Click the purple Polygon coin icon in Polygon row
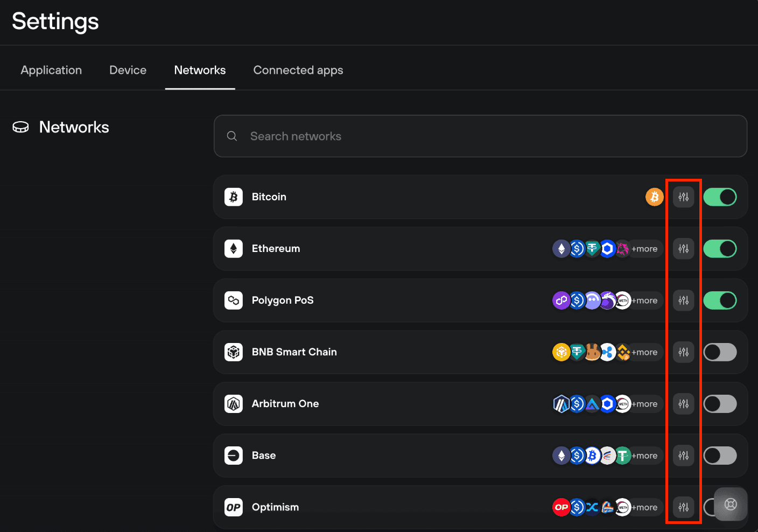 [x=561, y=300]
